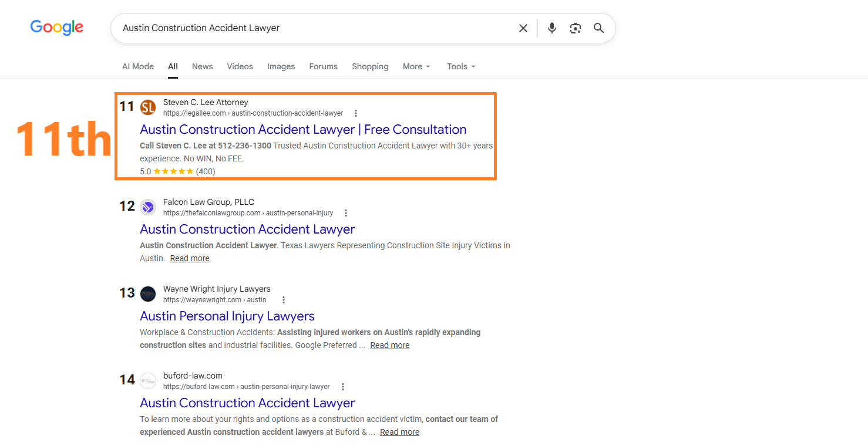
Task: Switch to the Shopping tab
Action: 370,66
